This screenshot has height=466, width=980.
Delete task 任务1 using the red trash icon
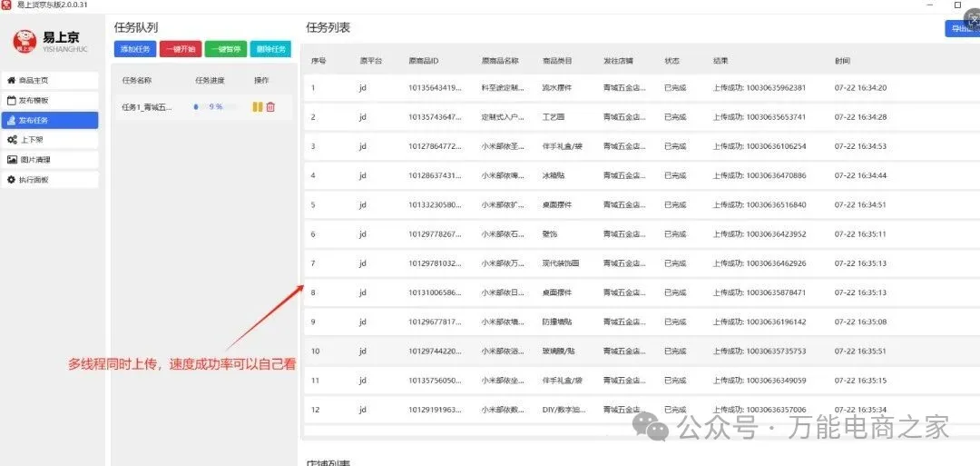tap(270, 107)
